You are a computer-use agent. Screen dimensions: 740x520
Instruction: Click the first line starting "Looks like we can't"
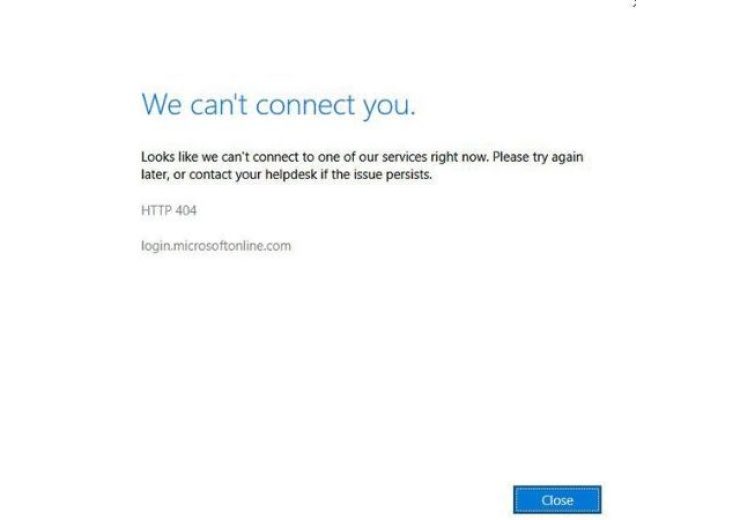coord(362,157)
